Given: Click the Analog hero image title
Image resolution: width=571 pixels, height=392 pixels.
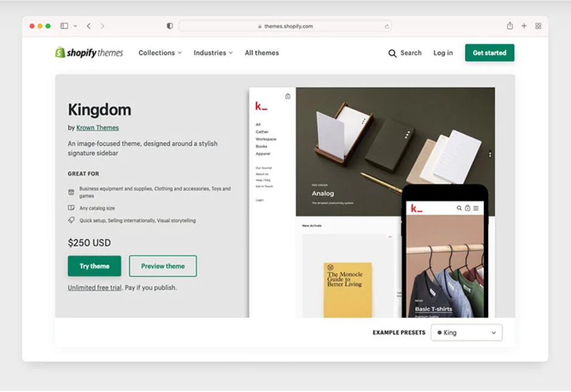Looking at the screenshot, I should pos(323,193).
